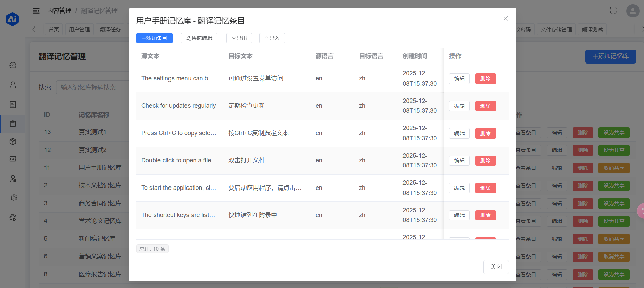Switch to the 首页 tab
Screen dimensions: 644x288
pyautogui.click(x=54, y=30)
